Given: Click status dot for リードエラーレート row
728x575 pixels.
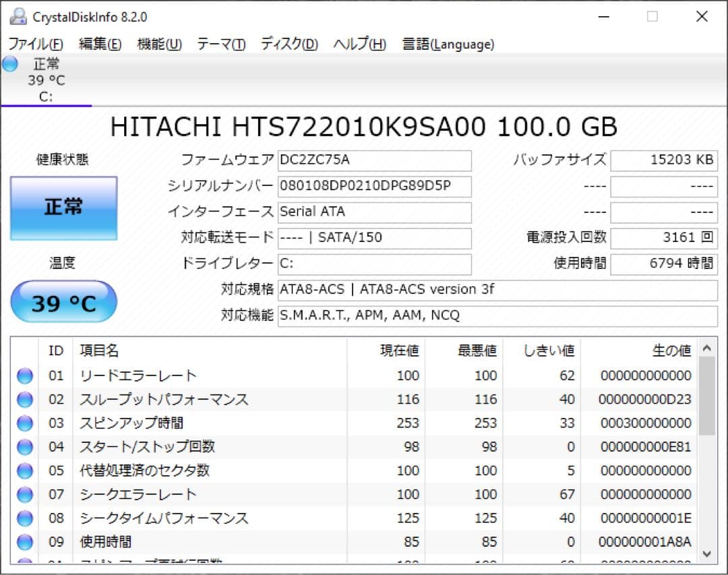Looking at the screenshot, I should coord(24,375).
